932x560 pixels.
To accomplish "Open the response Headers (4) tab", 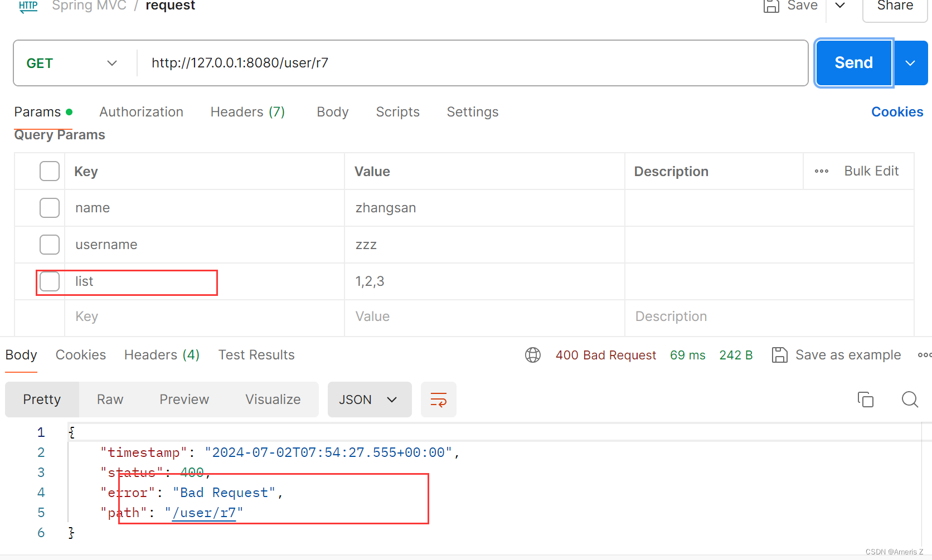I will pos(162,355).
